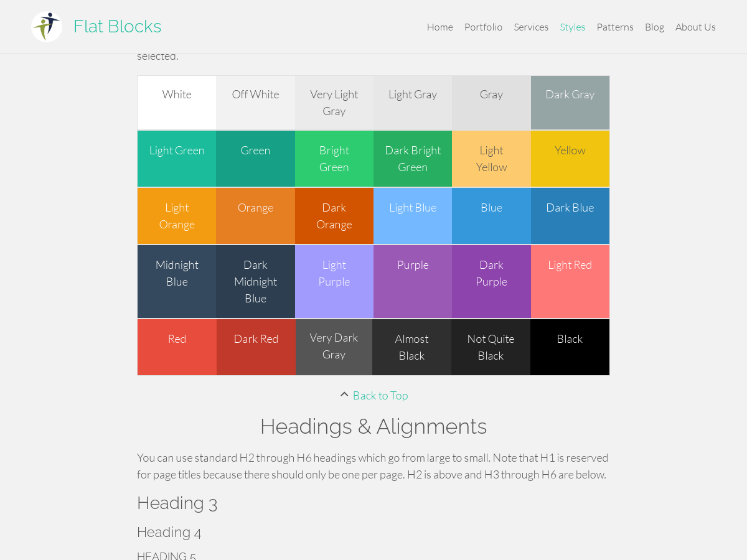The height and width of the screenshot is (560, 747).
Task: Pick the Light Yellow swatch
Action: [491, 159]
